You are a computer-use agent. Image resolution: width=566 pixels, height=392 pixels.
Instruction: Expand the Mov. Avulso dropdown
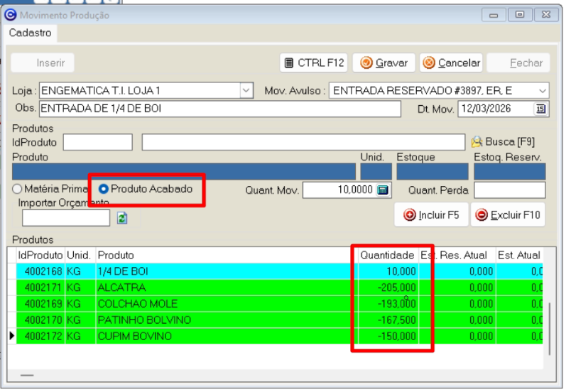point(542,91)
